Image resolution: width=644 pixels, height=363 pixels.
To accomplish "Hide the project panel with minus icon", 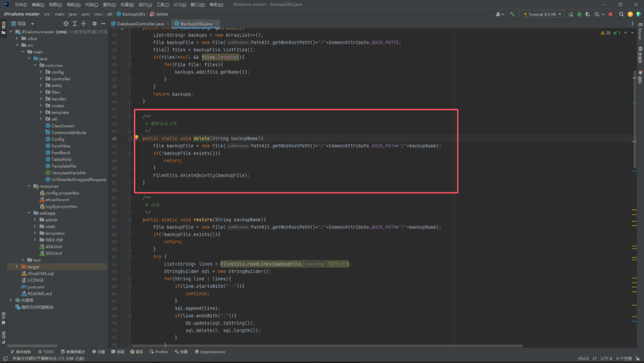I will point(103,24).
